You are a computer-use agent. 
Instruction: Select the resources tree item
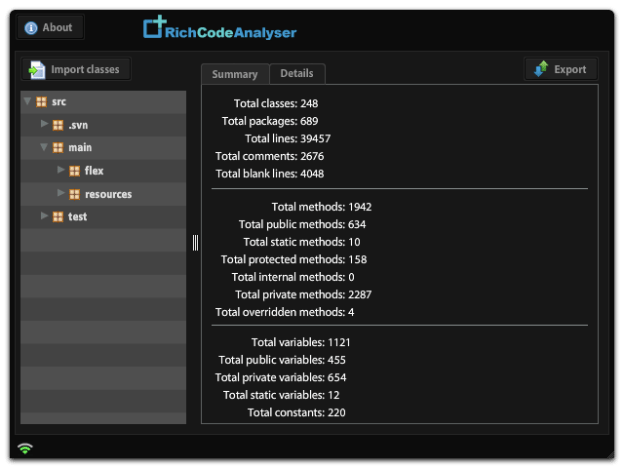(103, 194)
